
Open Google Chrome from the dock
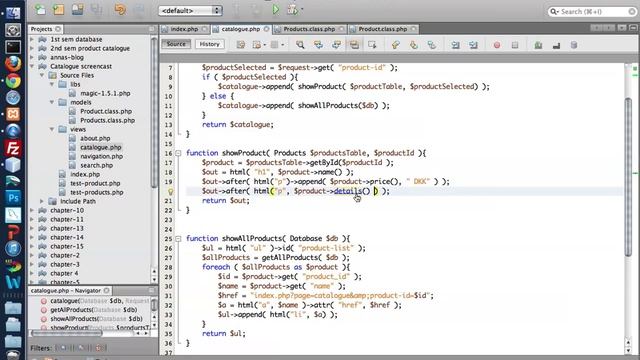13,81
